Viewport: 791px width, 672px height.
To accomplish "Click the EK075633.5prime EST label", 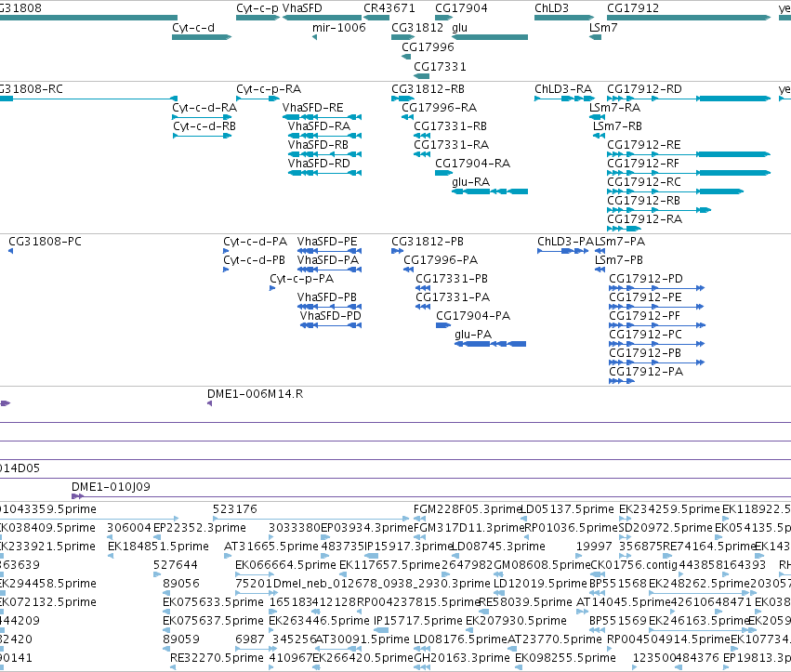I will (213, 602).
